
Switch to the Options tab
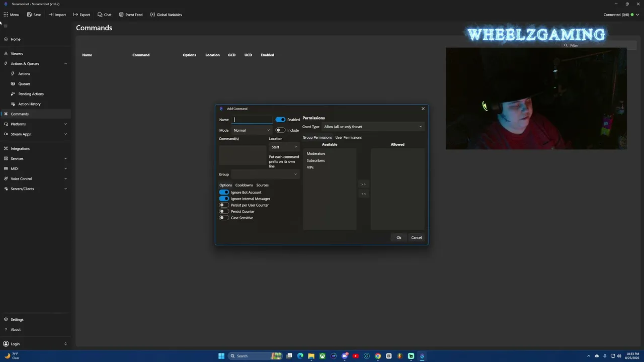click(225, 185)
